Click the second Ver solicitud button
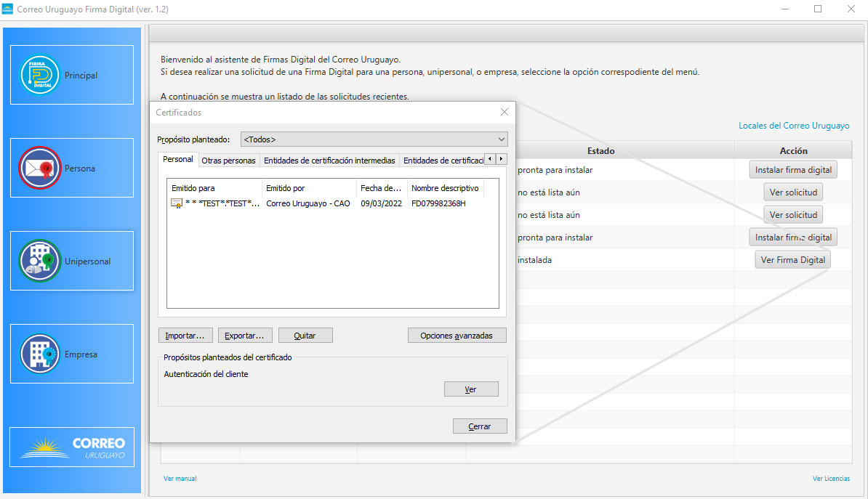 pyautogui.click(x=792, y=215)
